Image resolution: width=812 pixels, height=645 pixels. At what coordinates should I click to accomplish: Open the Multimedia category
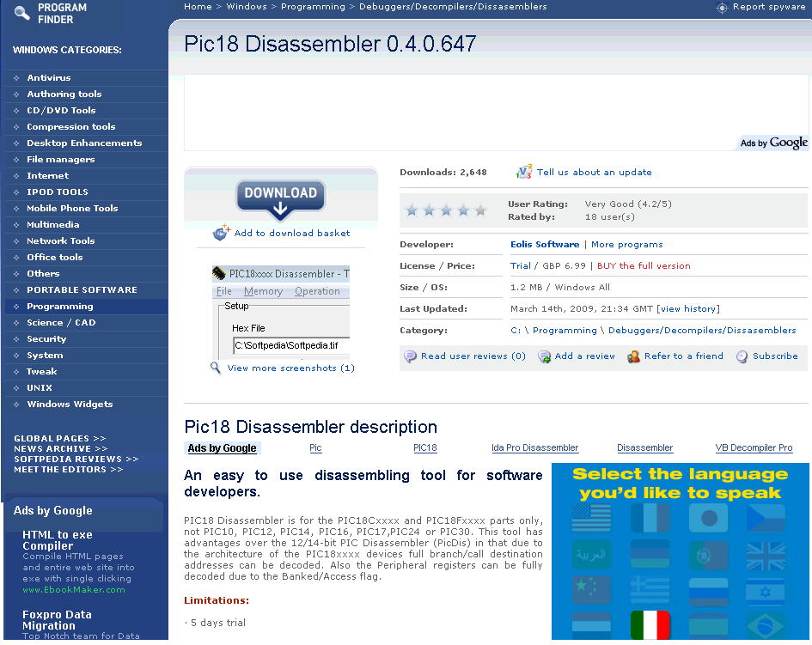point(52,224)
